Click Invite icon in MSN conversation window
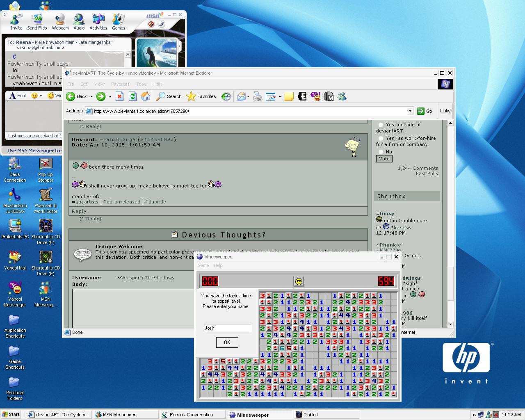 pyautogui.click(x=16, y=22)
